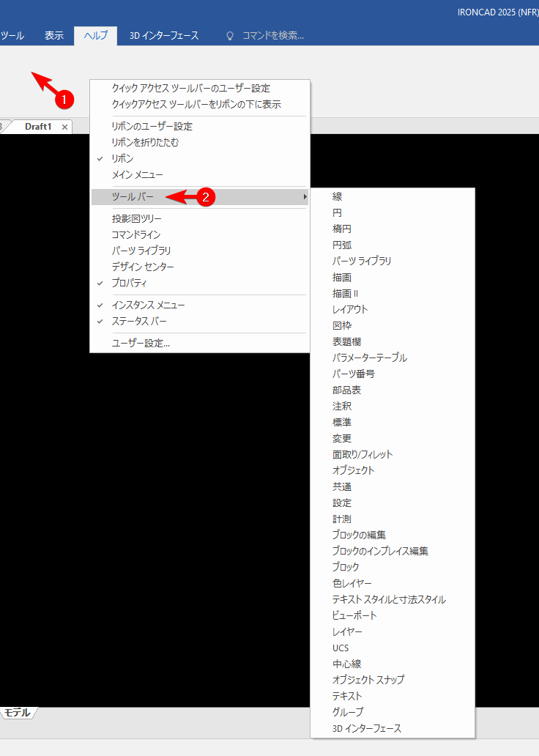Image resolution: width=539 pixels, height=756 pixels.
Task: Select the 楕円 toolbar entry
Action: point(393,229)
